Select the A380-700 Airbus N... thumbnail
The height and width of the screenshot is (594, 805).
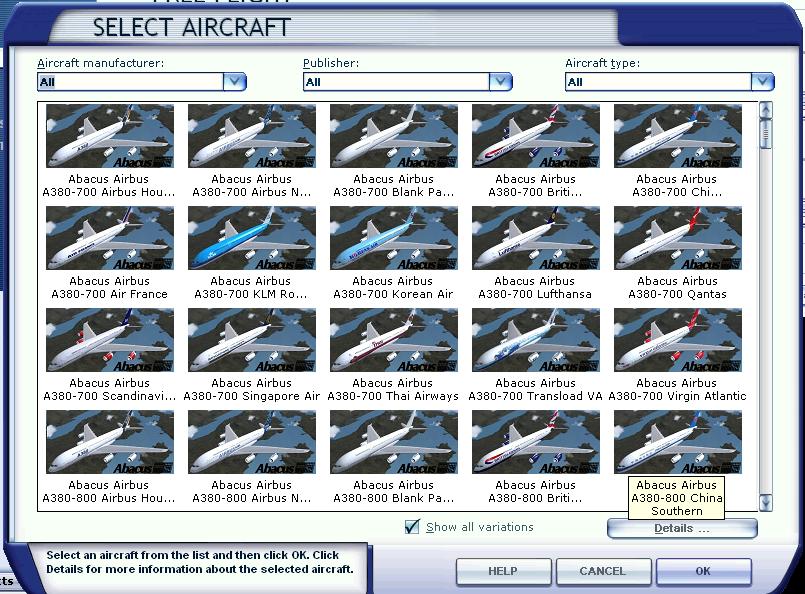tap(252, 136)
